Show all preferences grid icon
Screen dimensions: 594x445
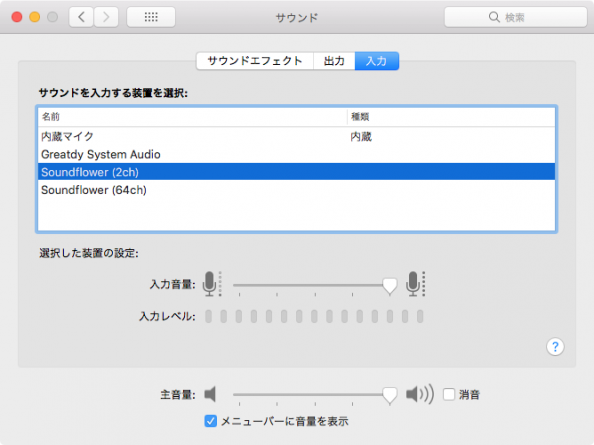(151, 17)
